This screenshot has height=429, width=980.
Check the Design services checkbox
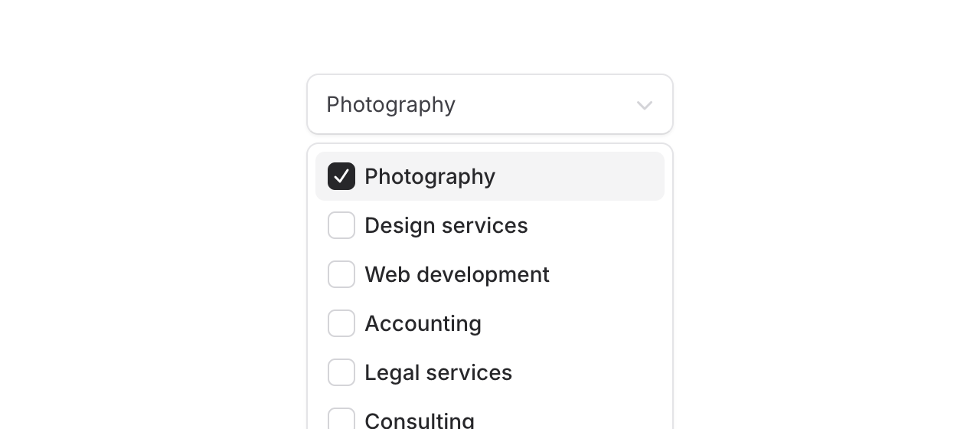pyautogui.click(x=341, y=225)
